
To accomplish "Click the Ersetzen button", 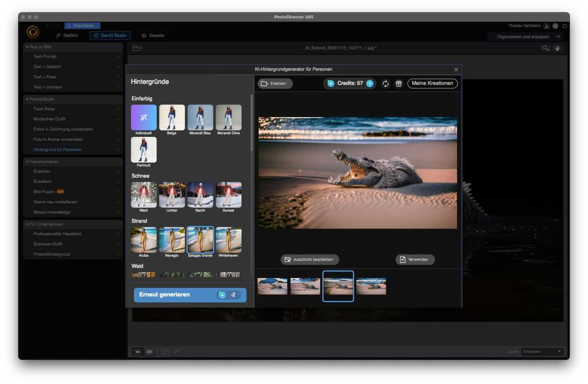I will [275, 83].
